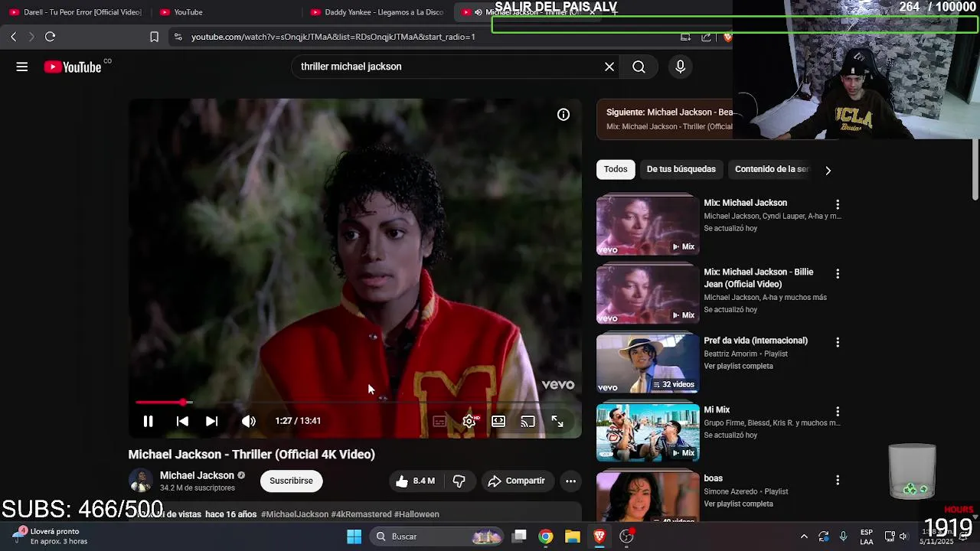Open the Billie Jean mix thumbnail
The image size is (980, 551).
tap(648, 294)
